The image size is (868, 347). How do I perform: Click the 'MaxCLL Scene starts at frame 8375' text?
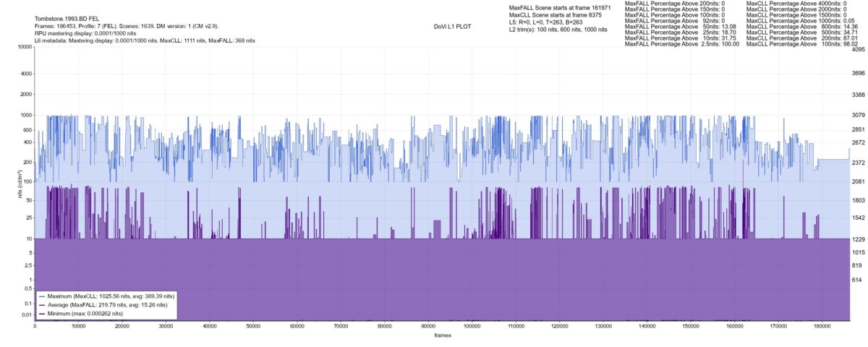pyautogui.click(x=556, y=14)
